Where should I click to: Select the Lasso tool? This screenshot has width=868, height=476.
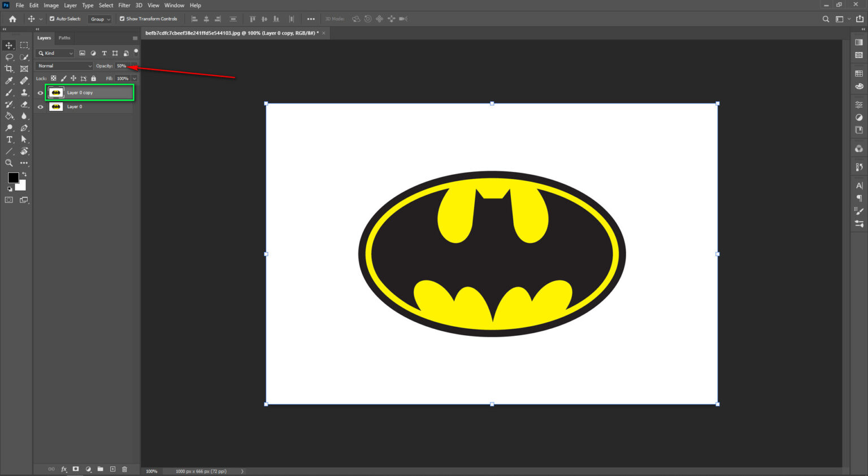click(x=9, y=57)
